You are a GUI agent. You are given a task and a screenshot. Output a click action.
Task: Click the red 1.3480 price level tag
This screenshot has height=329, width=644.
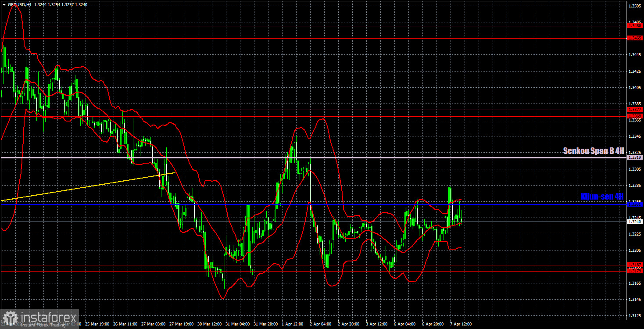pos(635,26)
